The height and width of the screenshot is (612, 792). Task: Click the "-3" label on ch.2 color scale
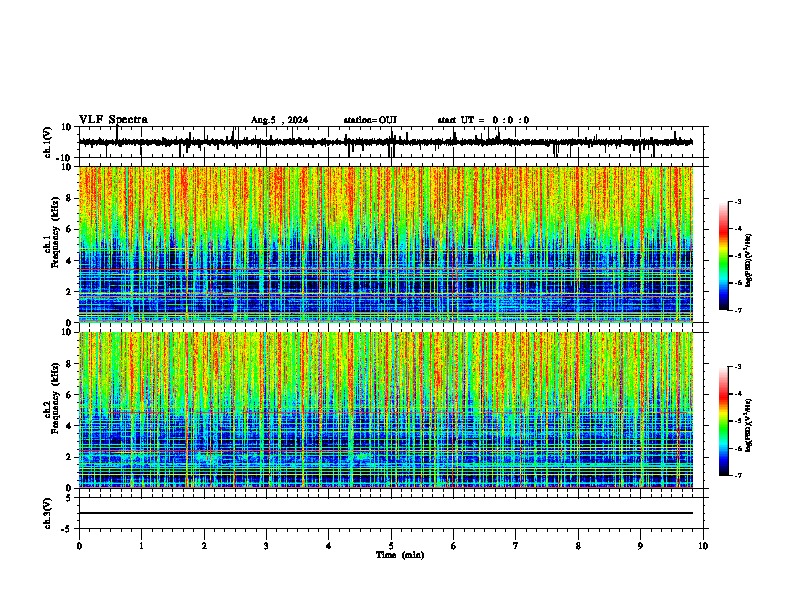[737, 367]
